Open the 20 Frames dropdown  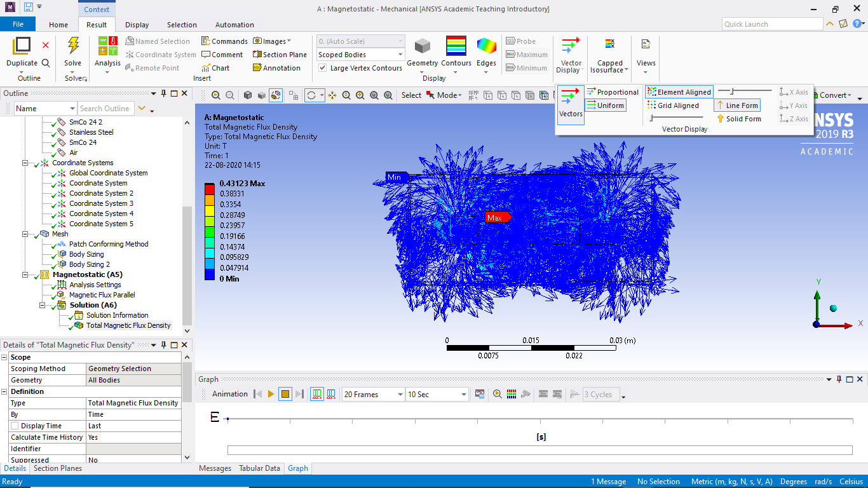pos(373,395)
